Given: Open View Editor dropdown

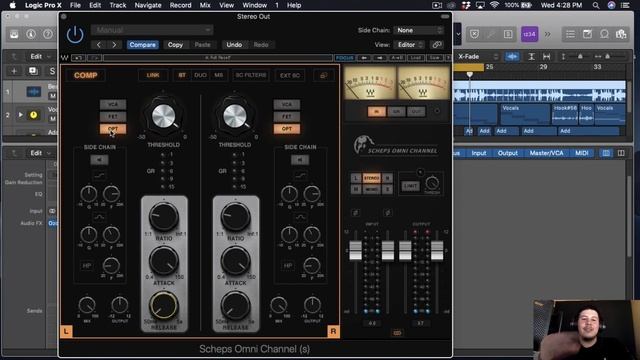Looking at the screenshot, I should [x=410, y=45].
